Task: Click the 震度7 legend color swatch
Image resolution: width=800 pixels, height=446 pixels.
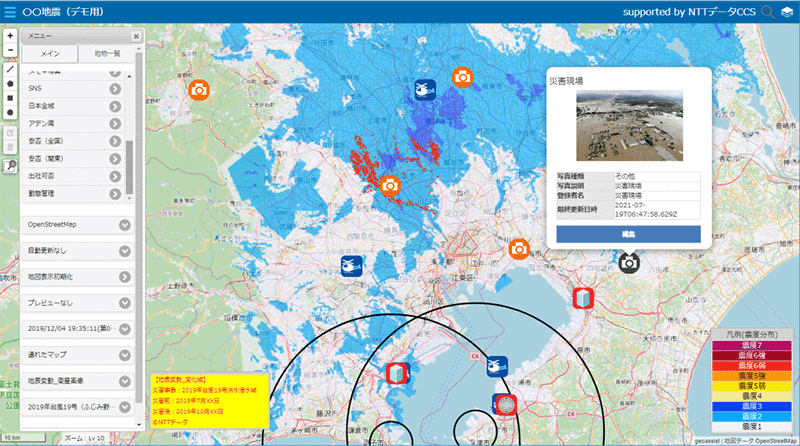Action: coord(751,344)
